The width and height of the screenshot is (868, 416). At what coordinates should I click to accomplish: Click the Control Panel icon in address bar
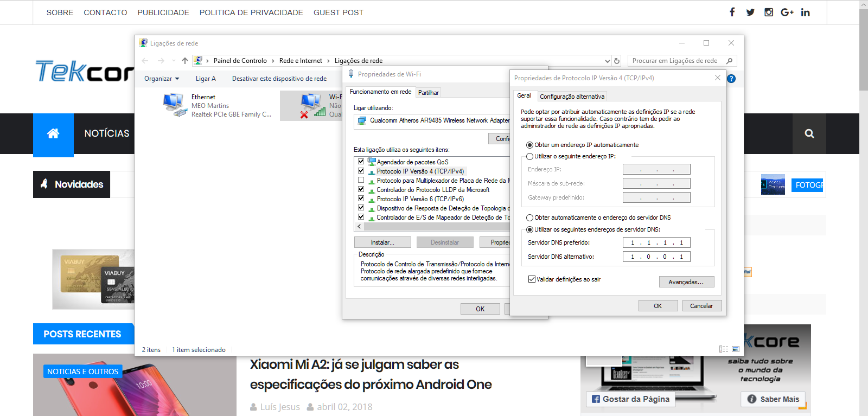[198, 61]
